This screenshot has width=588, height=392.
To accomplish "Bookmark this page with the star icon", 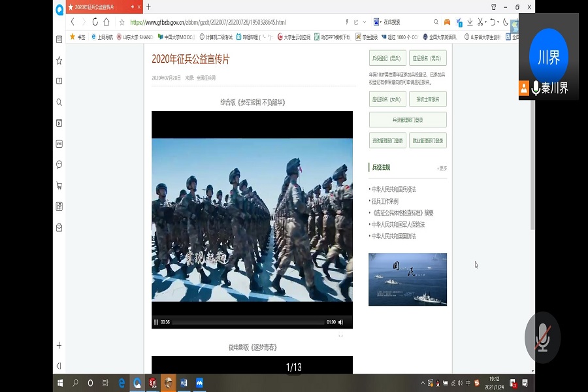I will (122, 22).
